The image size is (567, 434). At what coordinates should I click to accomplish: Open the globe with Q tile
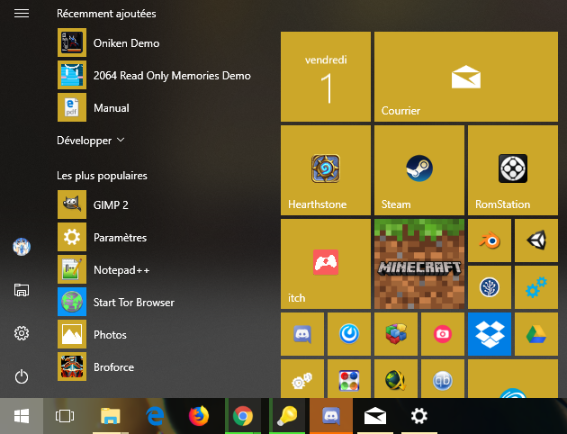pyautogui.click(x=396, y=379)
